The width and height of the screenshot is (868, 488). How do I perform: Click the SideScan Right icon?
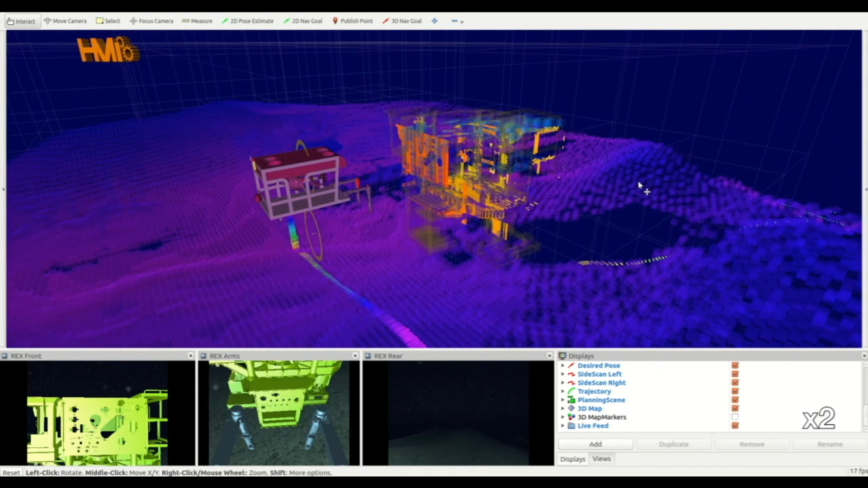click(x=571, y=383)
